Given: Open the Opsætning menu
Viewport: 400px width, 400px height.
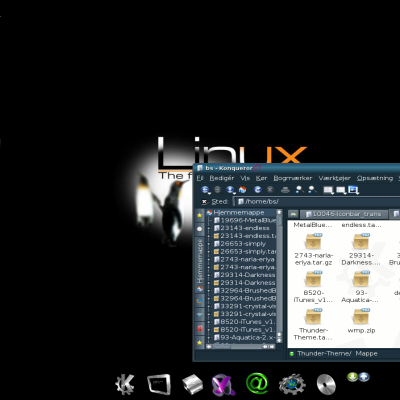Looking at the screenshot, I should pyautogui.click(x=375, y=178).
